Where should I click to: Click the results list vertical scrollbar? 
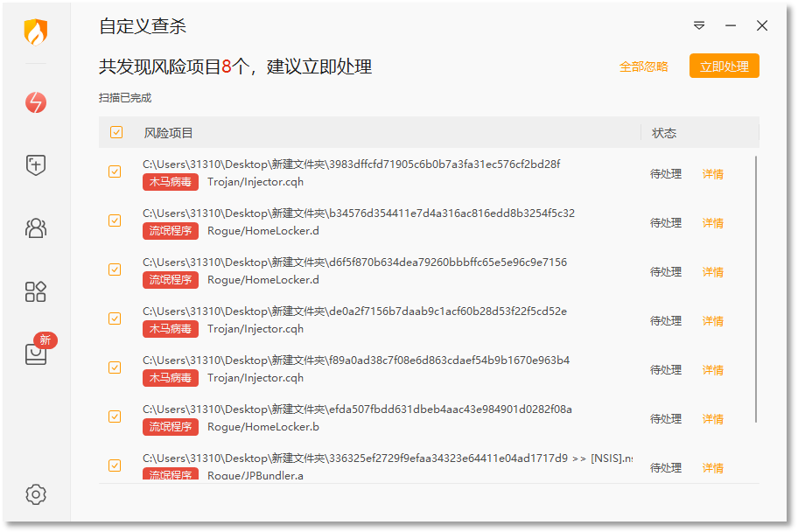(756, 289)
